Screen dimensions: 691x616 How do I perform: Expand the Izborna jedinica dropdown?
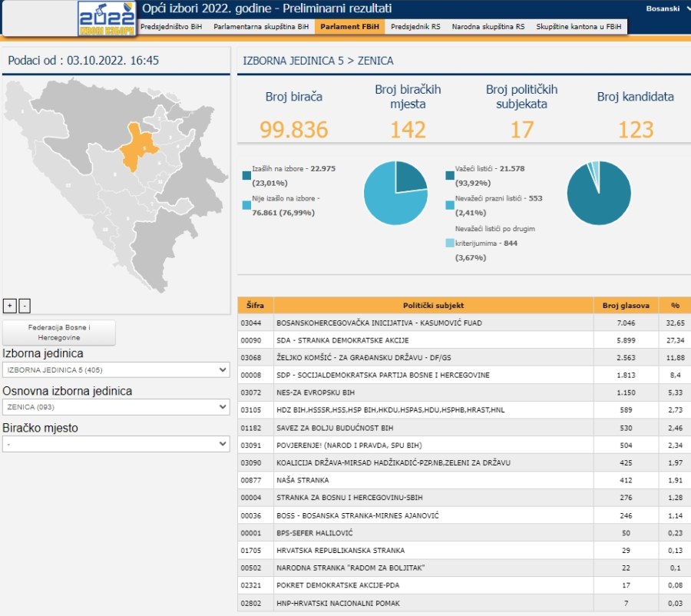116,370
